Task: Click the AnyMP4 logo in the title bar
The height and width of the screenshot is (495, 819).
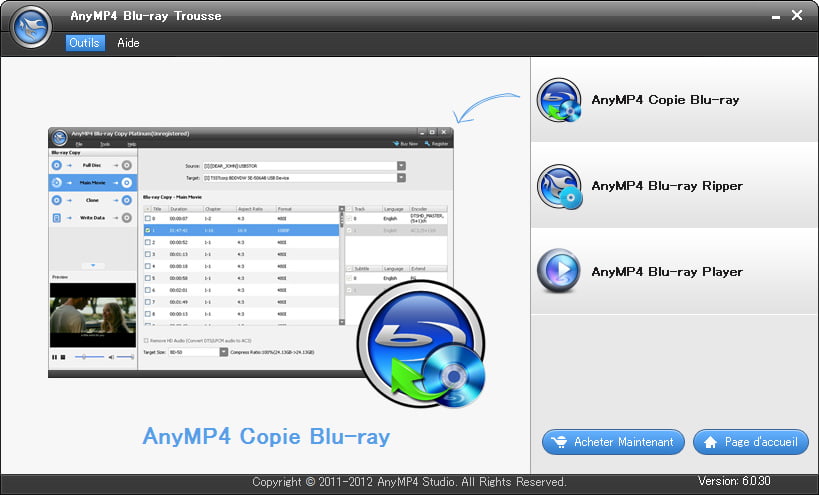Action: click(31, 27)
